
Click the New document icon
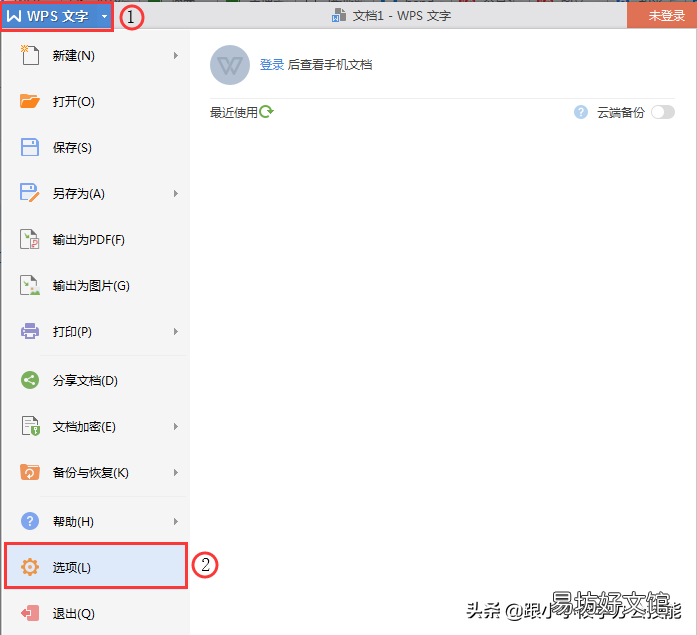tap(30, 56)
